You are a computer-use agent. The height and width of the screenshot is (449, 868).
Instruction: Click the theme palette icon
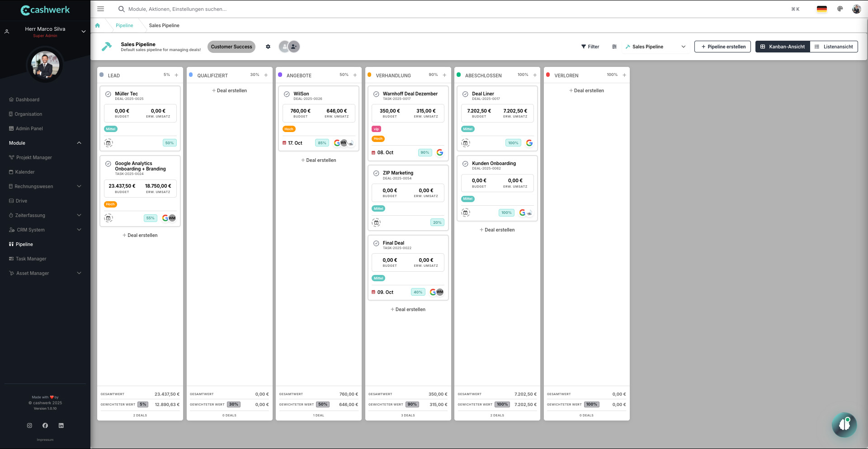pyautogui.click(x=840, y=9)
